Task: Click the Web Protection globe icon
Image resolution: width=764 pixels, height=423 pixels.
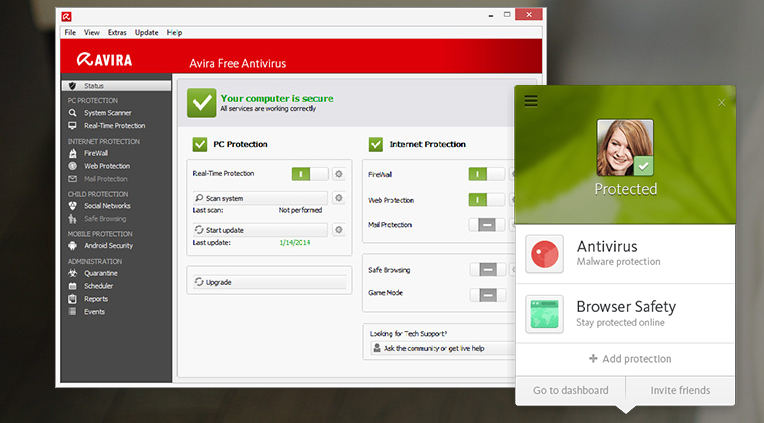Action: click(x=73, y=166)
